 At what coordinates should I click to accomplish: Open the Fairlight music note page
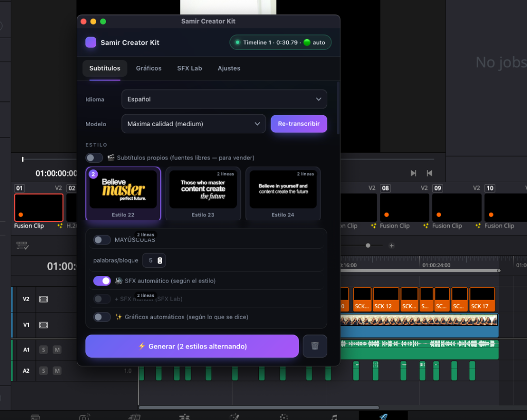pos(333,417)
